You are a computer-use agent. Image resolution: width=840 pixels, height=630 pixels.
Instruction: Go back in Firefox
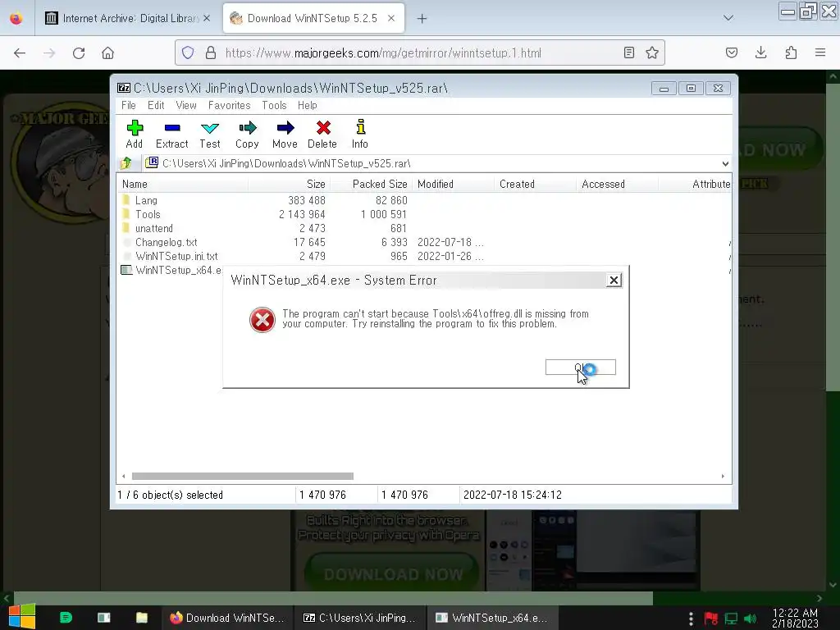coord(20,52)
